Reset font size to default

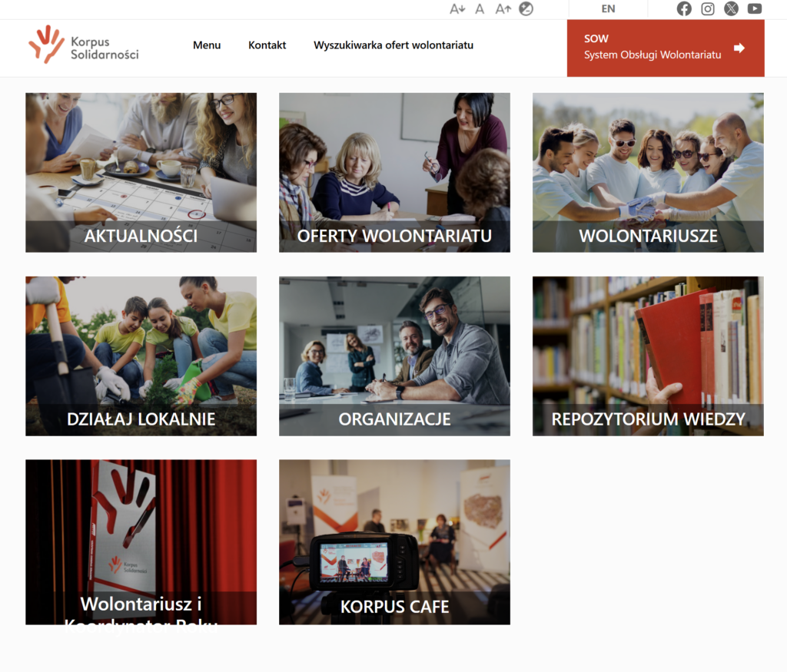click(x=480, y=9)
